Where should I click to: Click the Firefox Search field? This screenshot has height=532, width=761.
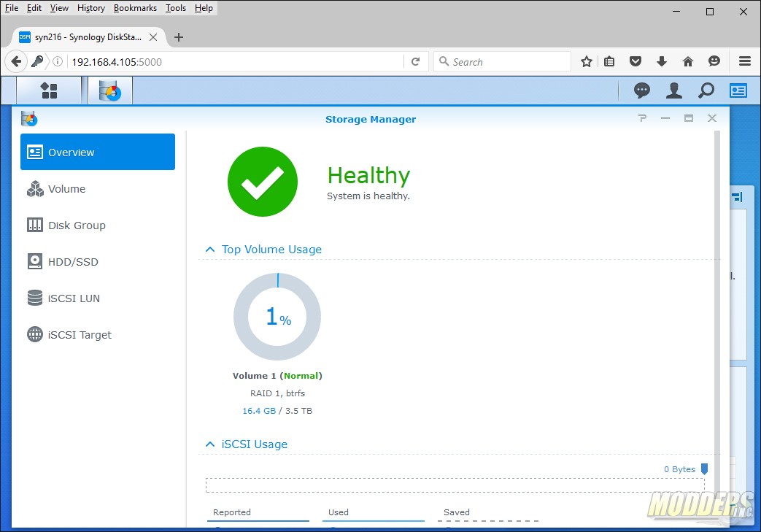(502, 61)
